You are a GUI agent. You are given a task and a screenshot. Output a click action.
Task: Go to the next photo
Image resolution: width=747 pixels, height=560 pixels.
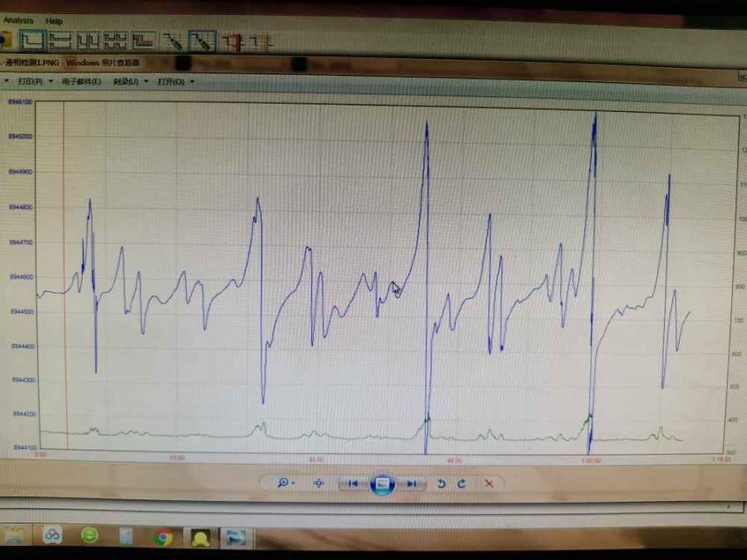point(412,484)
